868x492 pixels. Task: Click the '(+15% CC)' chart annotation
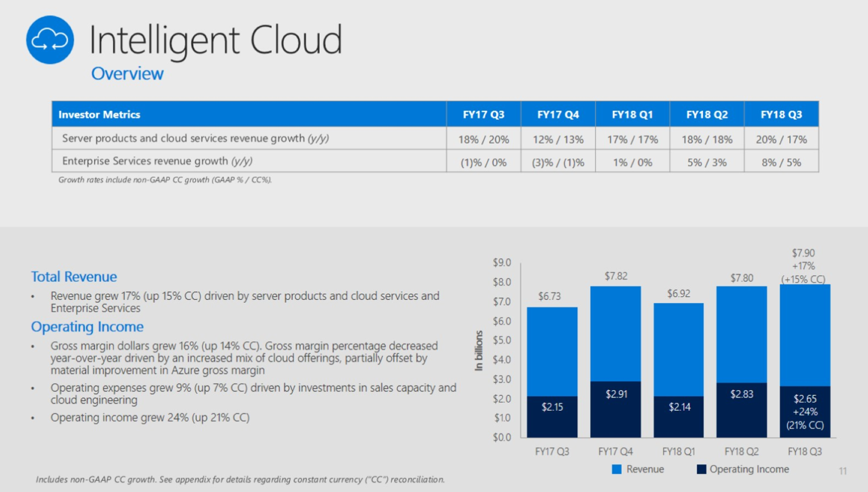click(x=803, y=279)
